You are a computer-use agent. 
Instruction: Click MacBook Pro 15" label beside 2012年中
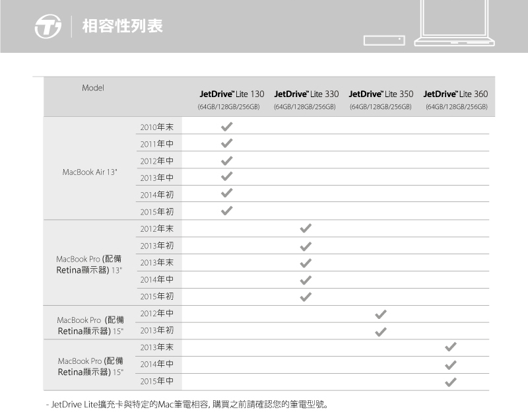click(x=90, y=326)
